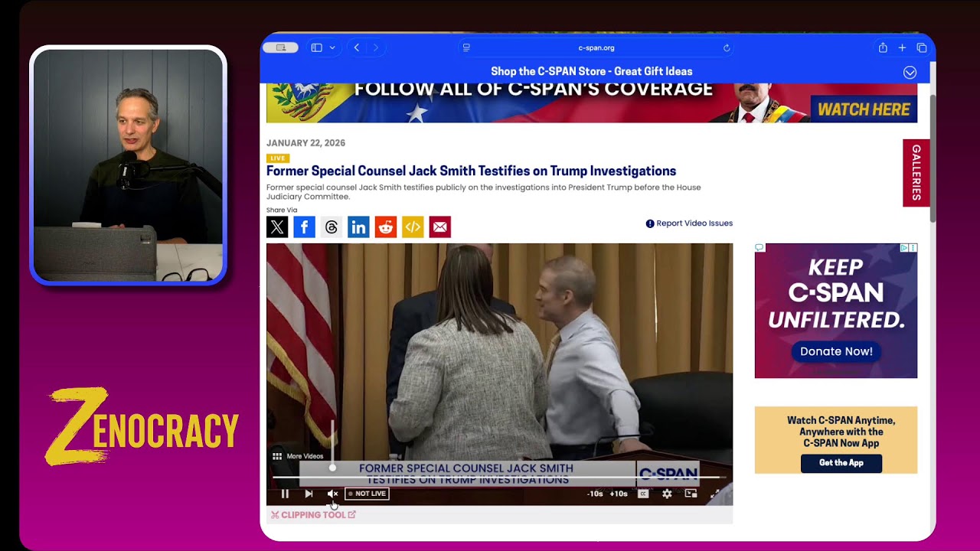Viewport: 980px width, 551px height.
Task: Share the video on LinkedIn
Action: pyautogui.click(x=358, y=227)
